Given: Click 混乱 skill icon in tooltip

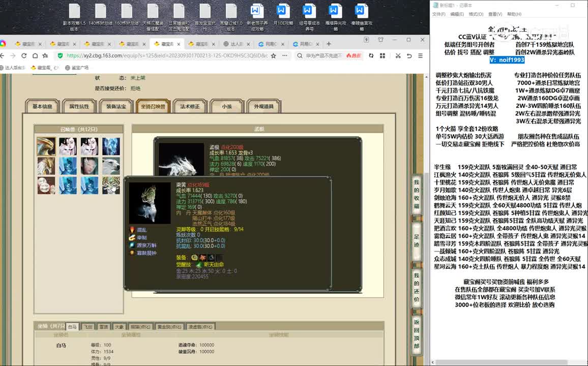Looking at the screenshot, I should click(132, 230).
